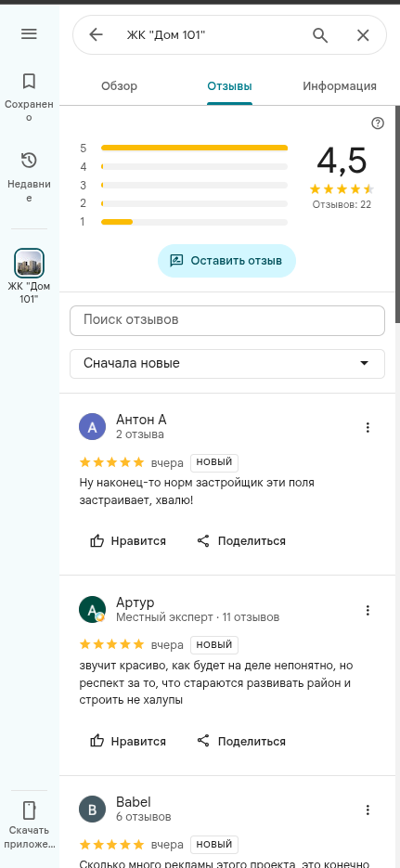Open Антон А's profile avatar
Image resolution: width=400 pixels, height=868 pixels.
[93, 427]
